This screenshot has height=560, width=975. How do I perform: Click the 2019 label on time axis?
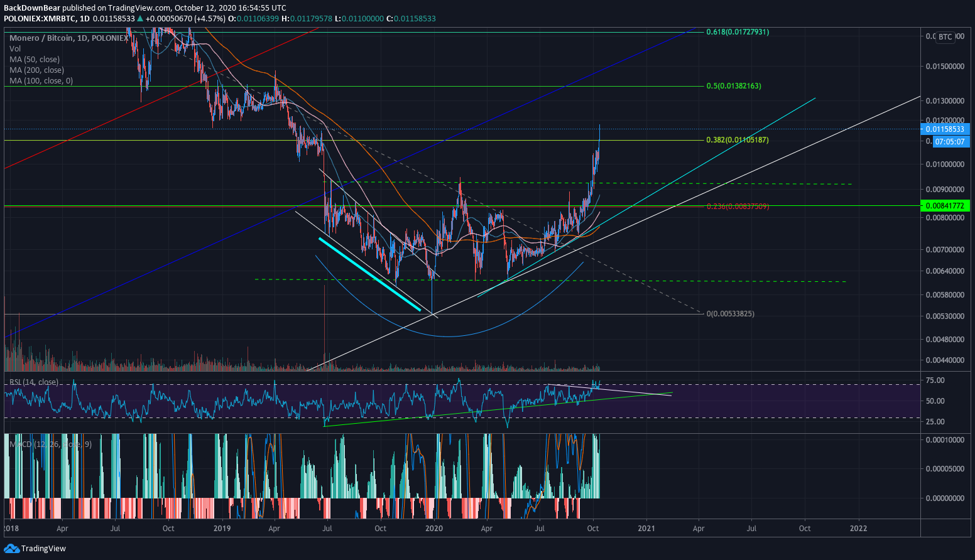pyautogui.click(x=222, y=529)
